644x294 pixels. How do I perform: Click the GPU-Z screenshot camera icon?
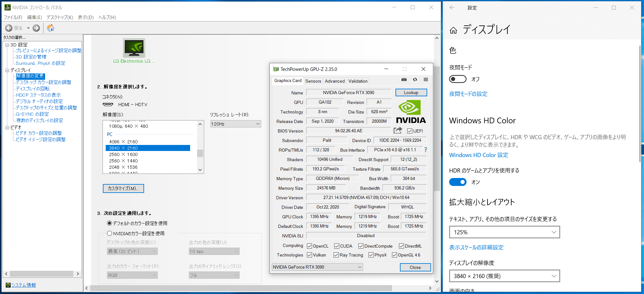click(404, 80)
